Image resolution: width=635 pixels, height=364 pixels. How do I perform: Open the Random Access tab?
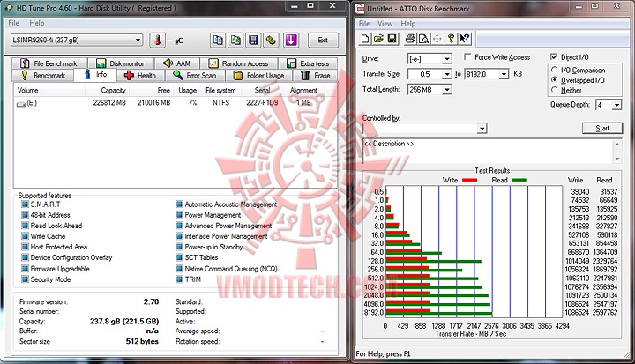[x=239, y=63]
